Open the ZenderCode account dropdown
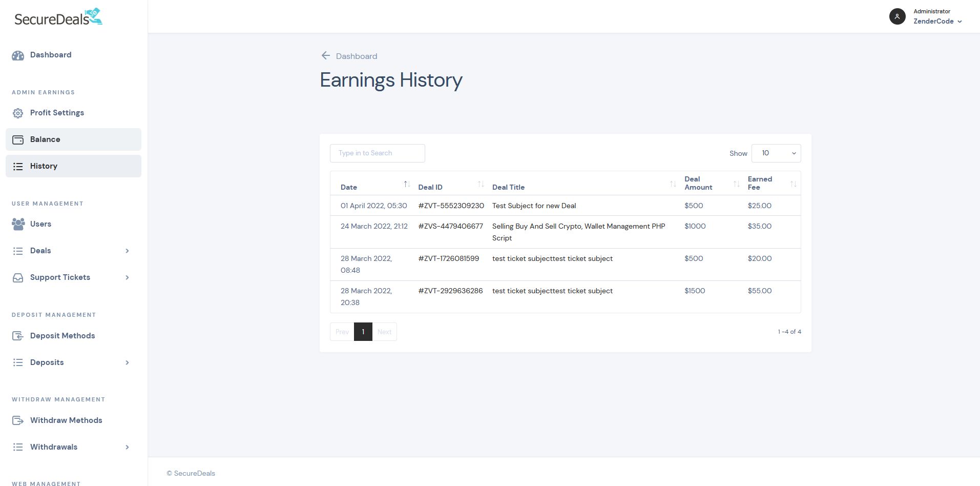Viewport: 980px width, 486px height. pyautogui.click(x=937, y=22)
